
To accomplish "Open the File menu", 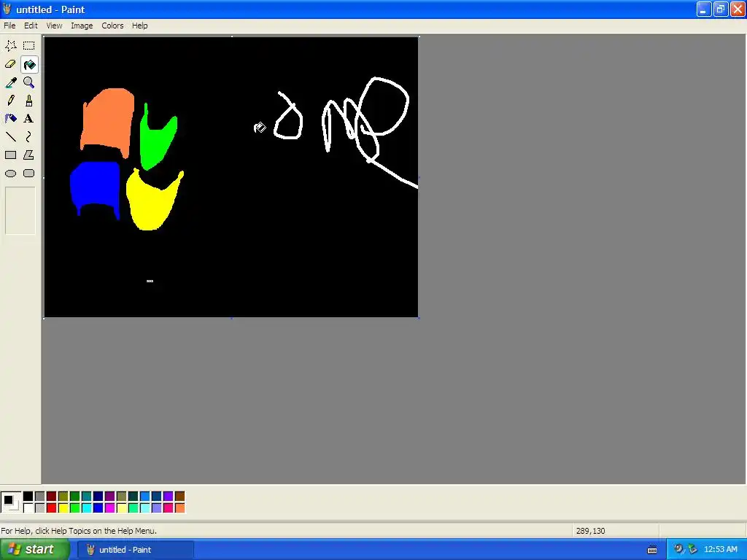I will [9, 26].
